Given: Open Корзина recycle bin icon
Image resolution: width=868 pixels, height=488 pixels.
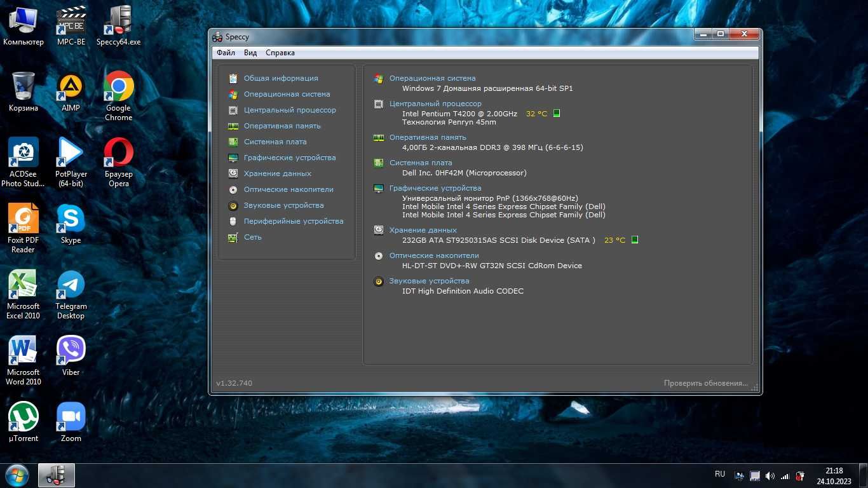Looking at the screenshot, I should click(x=24, y=91).
